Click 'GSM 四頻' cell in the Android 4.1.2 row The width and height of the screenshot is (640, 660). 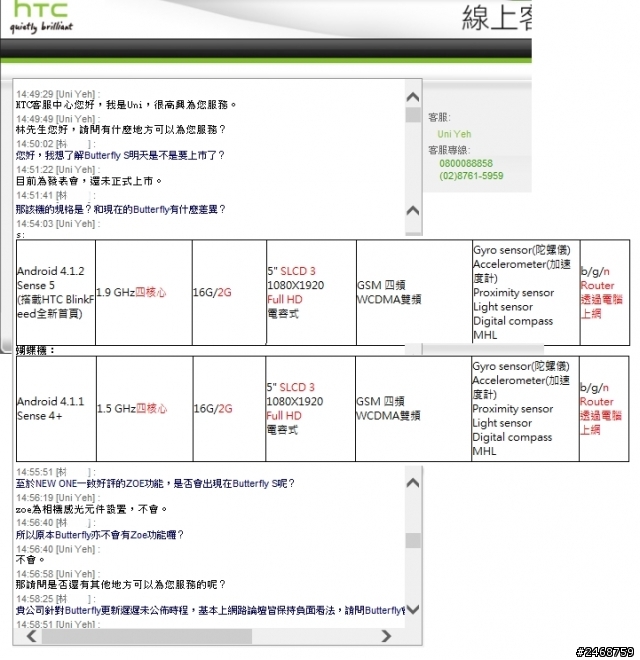tap(414, 293)
